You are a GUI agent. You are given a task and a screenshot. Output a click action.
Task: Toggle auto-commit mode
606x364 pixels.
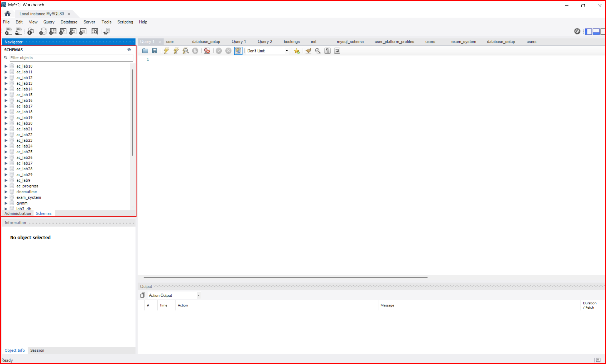(238, 51)
